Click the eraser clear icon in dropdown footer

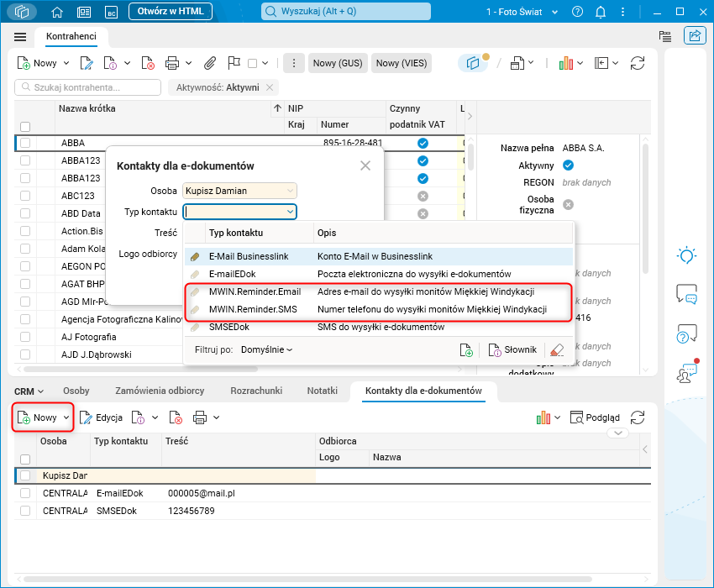pos(557,349)
